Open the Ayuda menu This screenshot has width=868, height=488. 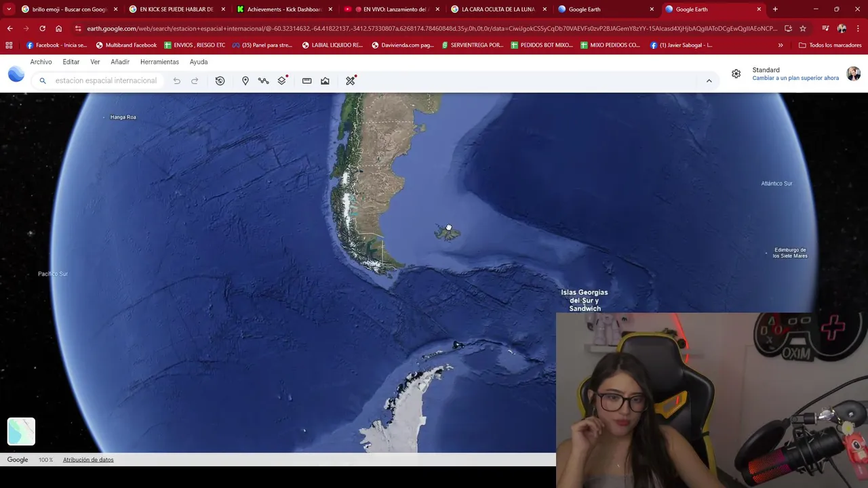[x=199, y=62]
